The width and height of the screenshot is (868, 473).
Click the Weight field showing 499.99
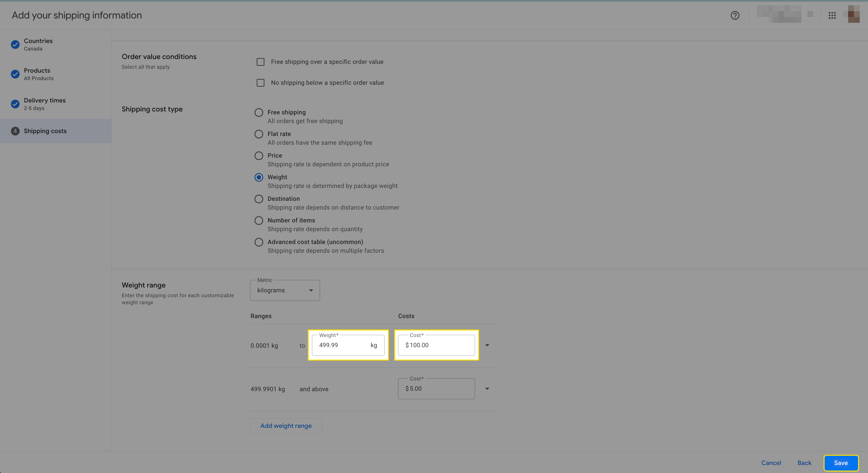pyautogui.click(x=348, y=345)
